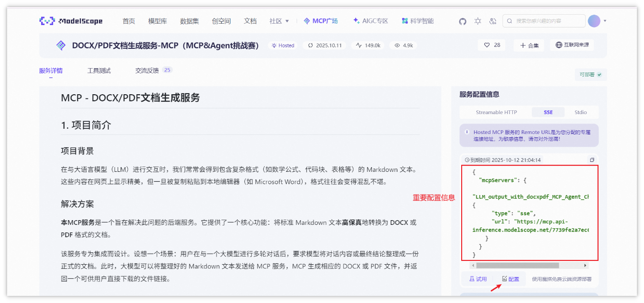The width and height of the screenshot is (644, 303).
Task: Click the 配置 button
Action: pyautogui.click(x=510, y=279)
